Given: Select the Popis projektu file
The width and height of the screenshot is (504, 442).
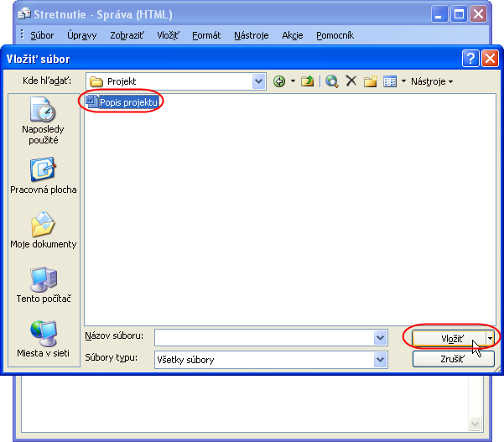Looking at the screenshot, I should [127, 102].
